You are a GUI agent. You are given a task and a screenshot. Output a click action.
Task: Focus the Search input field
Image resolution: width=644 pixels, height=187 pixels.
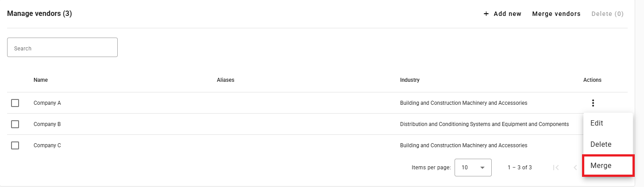tap(62, 47)
